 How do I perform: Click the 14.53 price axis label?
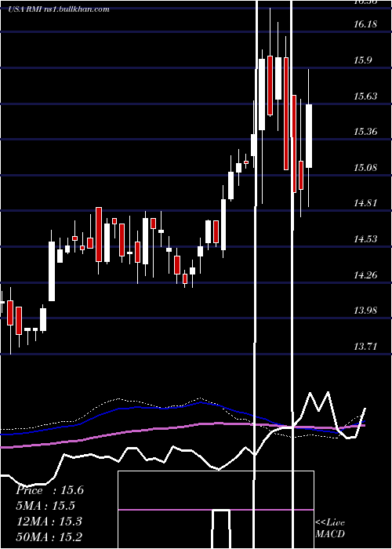click(x=365, y=238)
